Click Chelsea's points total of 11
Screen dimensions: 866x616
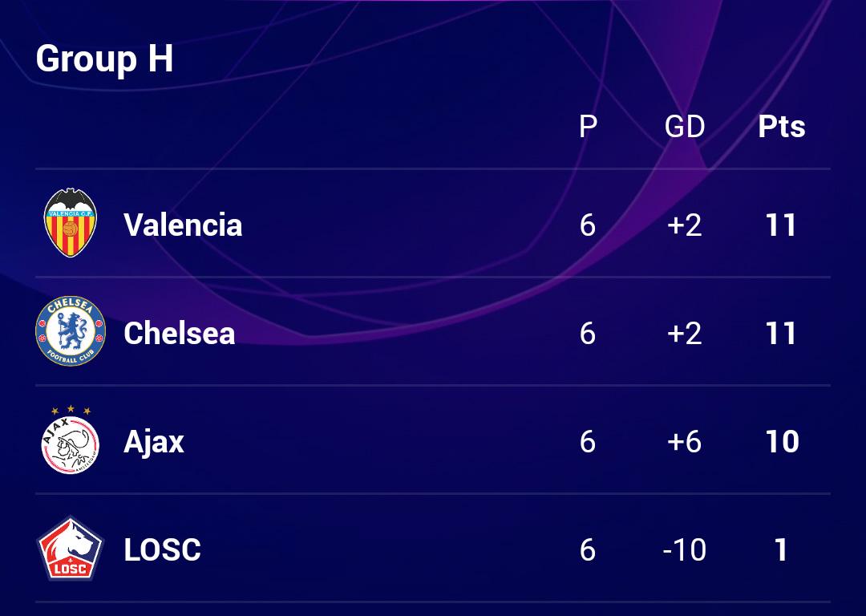[781, 334]
